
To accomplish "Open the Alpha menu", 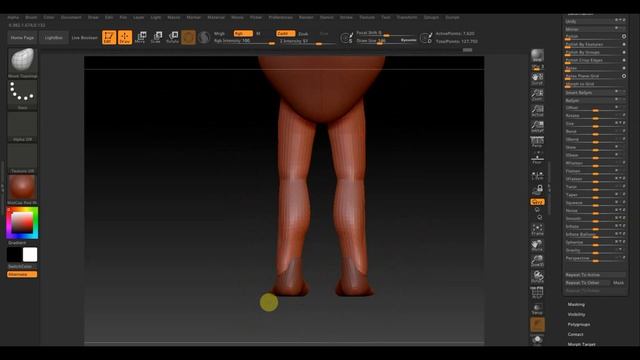I will pyautogui.click(x=13, y=17).
